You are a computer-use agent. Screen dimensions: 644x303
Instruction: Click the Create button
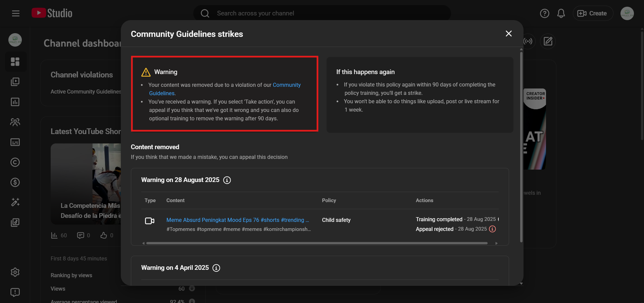pyautogui.click(x=592, y=13)
